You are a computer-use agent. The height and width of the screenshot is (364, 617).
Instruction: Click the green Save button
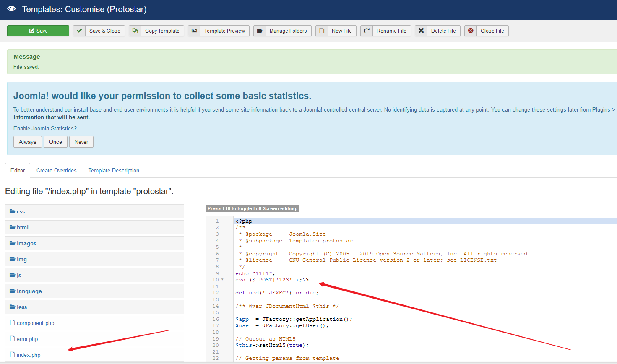pyautogui.click(x=38, y=31)
